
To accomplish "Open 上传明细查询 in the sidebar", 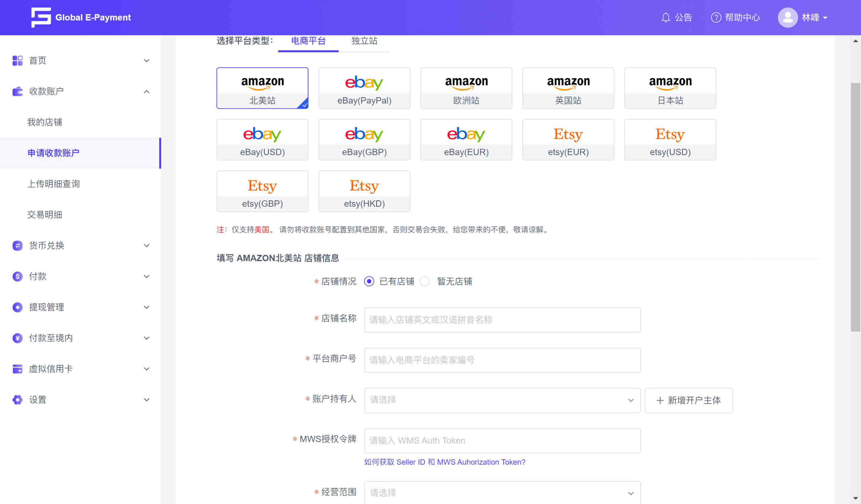I will [53, 184].
